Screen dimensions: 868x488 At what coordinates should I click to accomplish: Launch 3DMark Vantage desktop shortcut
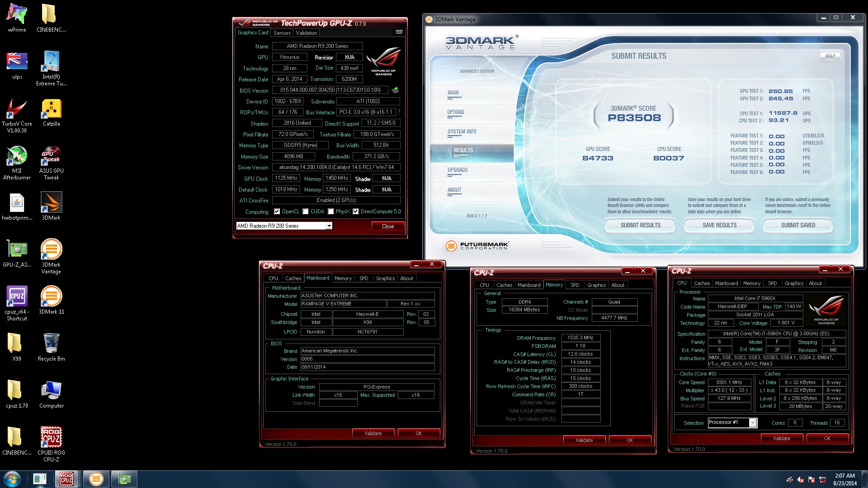pos(51,257)
